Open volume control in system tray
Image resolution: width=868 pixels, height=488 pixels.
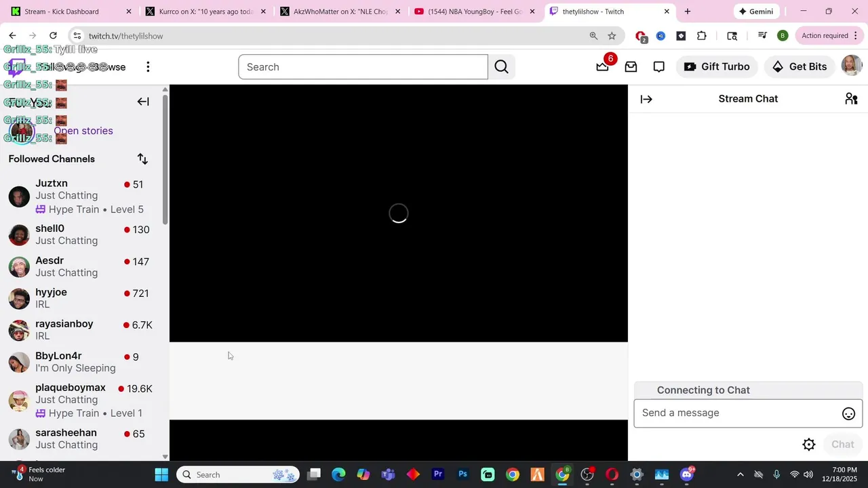click(x=808, y=474)
